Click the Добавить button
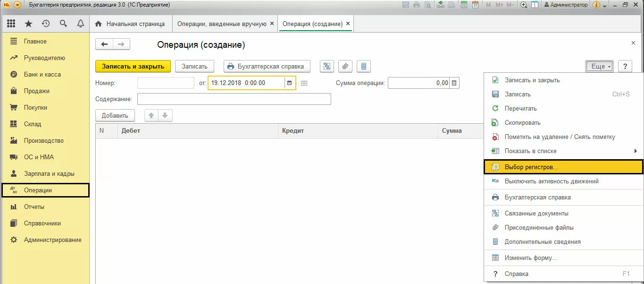This screenshot has height=284, width=644. point(115,115)
